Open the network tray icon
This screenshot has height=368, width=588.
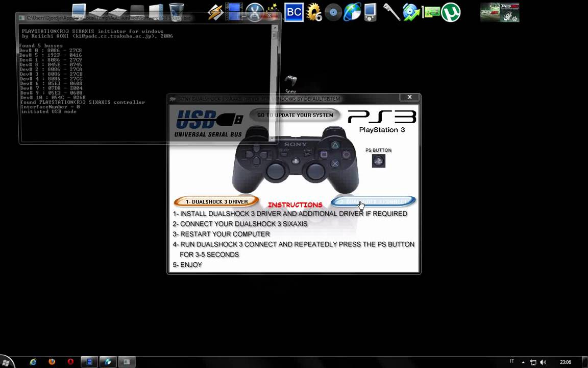coord(533,362)
